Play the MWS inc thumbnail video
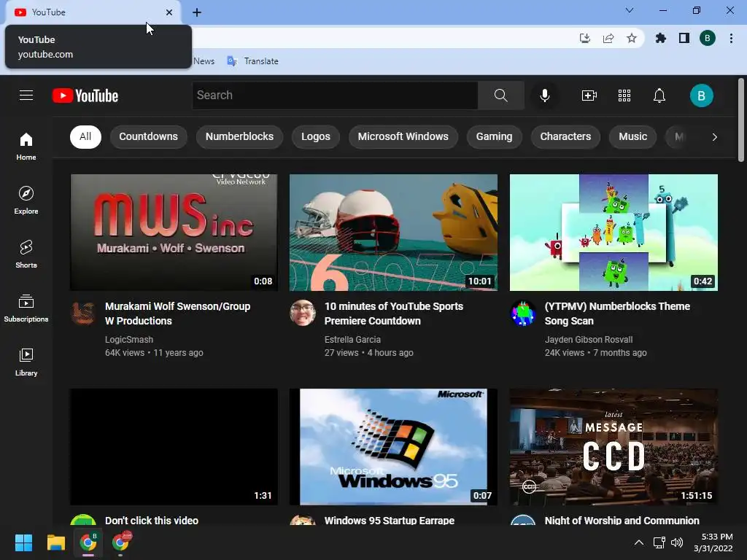The image size is (747, 560). point(174,233)
